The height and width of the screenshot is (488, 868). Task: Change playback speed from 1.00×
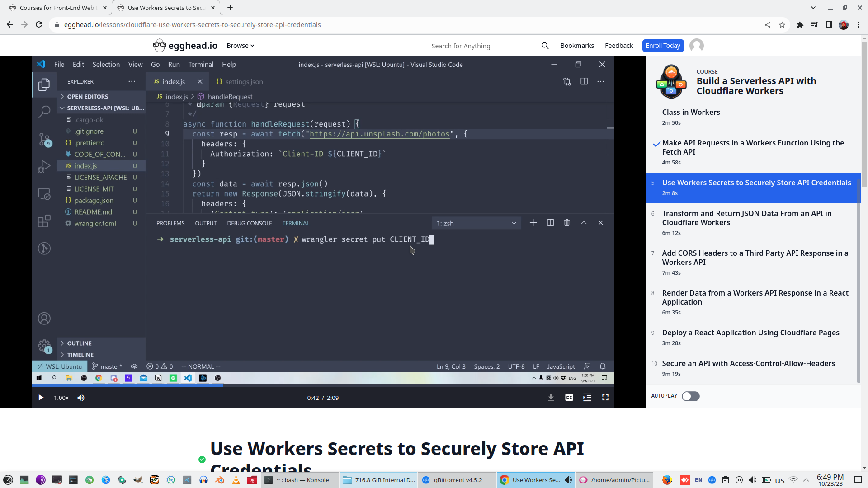61,398
